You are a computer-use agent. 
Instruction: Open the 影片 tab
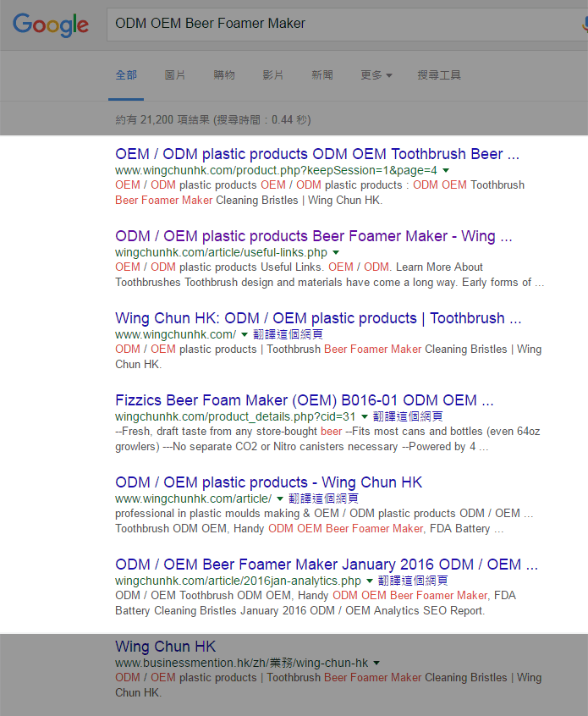tap(273, 74)
